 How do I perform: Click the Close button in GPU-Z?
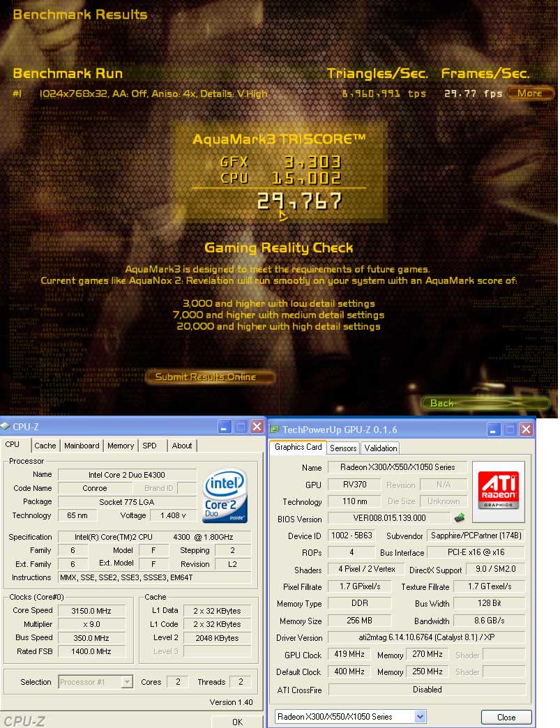pos(506,718)
